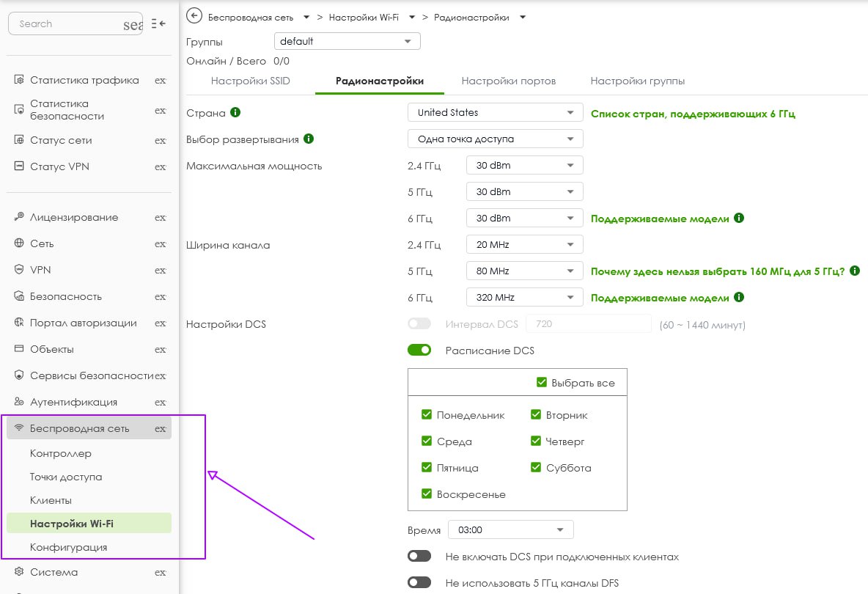Click the Система gear icon

[19, 571]
